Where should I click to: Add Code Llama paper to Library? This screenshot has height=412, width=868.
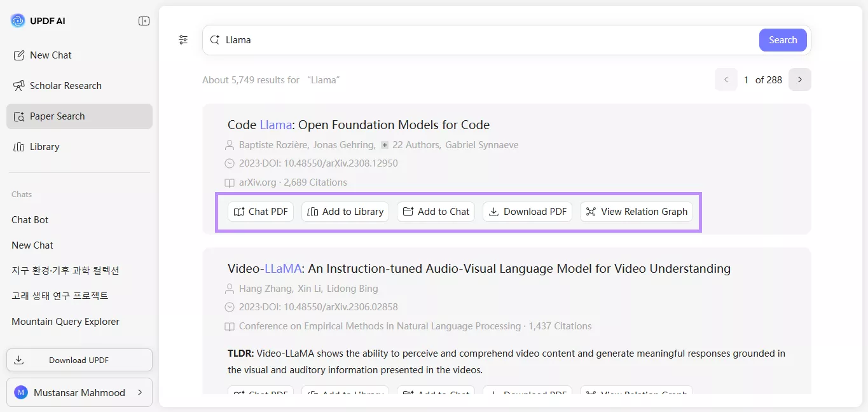[345, 212]
